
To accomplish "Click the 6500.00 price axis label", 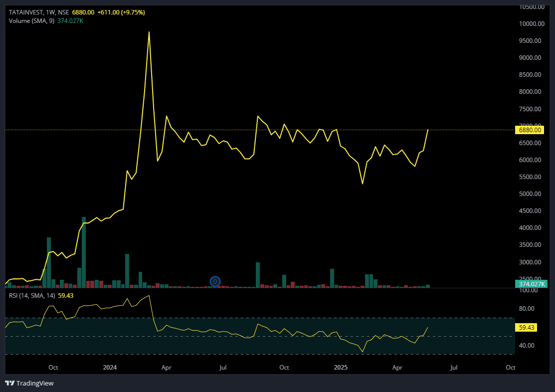I will (530, 143).
